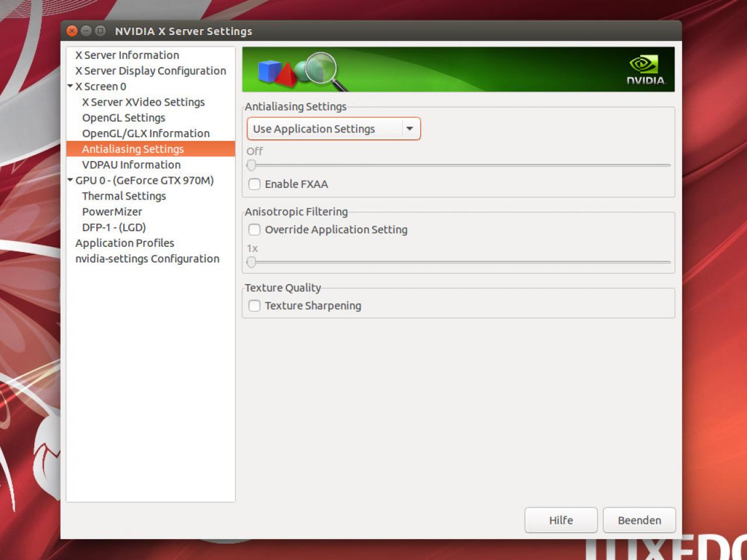Screen dimensions: 747x560
Task: Select GPU 0 - (GeForce GTX 970M)
Action: click(145, 181)
